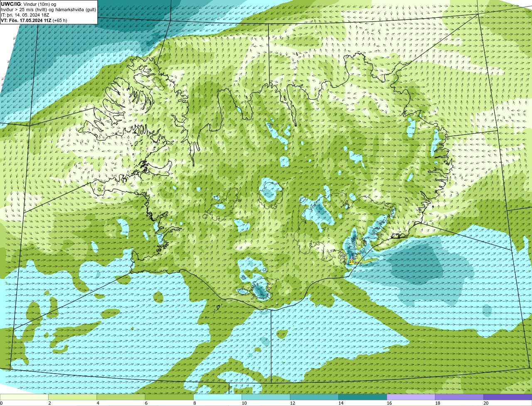Pick the 14–16 m/s dark teal legend swatch

pyautogui.click(x=363, y=397)
